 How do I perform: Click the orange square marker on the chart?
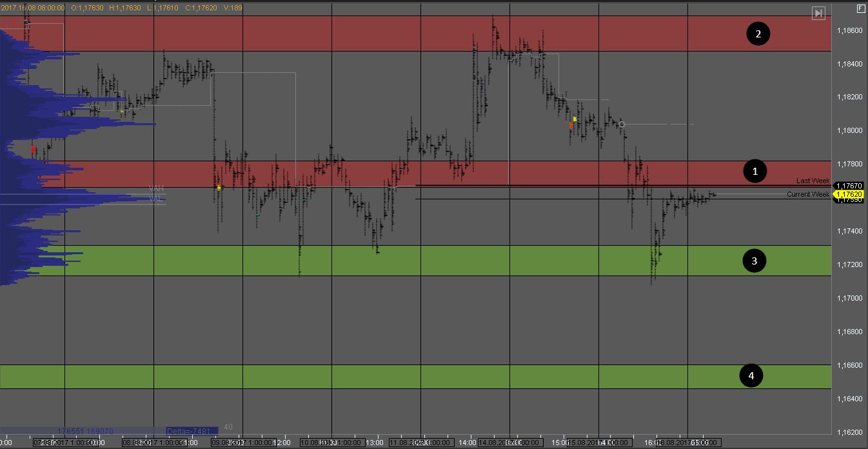(x=571, y=126)
